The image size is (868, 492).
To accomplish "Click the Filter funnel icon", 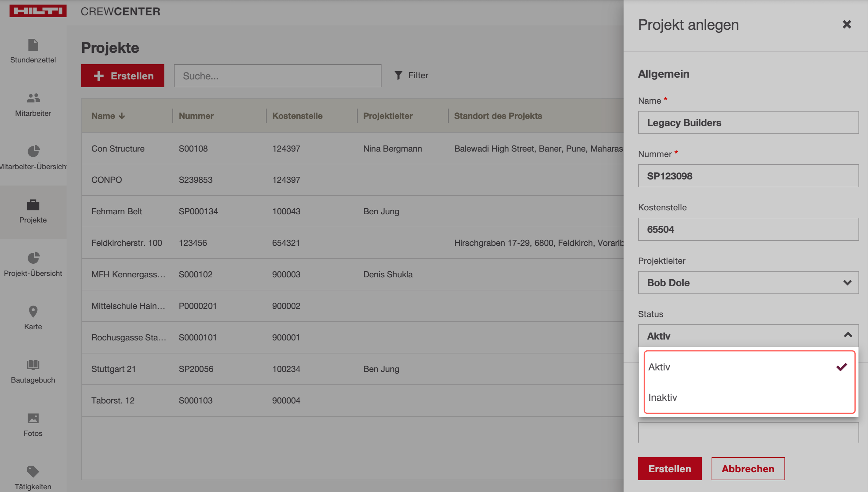I will point(398,75).
